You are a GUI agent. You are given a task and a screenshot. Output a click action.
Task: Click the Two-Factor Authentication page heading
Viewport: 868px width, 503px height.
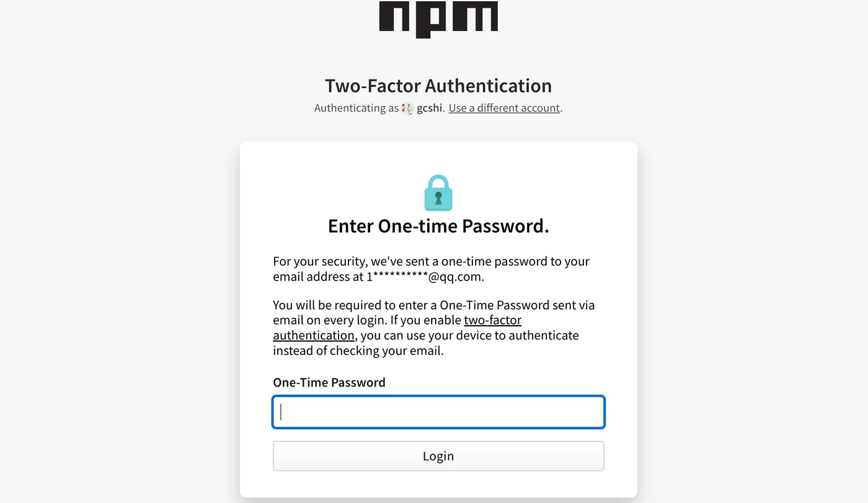pyautogui.click(x=438, y=85)
